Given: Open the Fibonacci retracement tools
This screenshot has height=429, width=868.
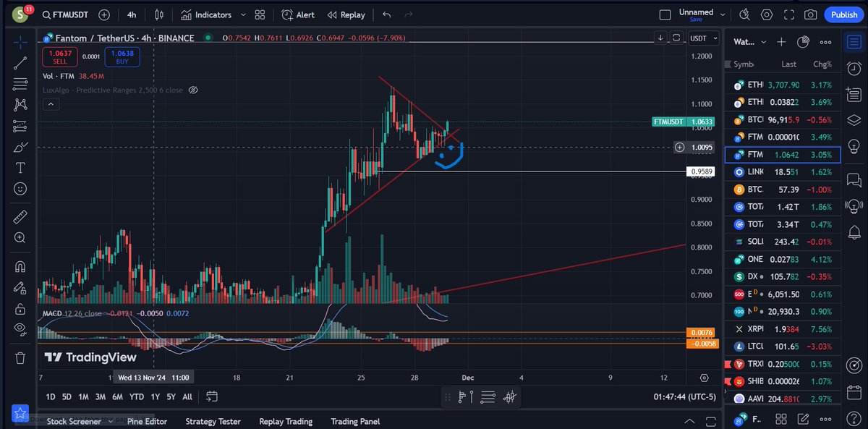Looking at the screenshot, I should (20, 84).
